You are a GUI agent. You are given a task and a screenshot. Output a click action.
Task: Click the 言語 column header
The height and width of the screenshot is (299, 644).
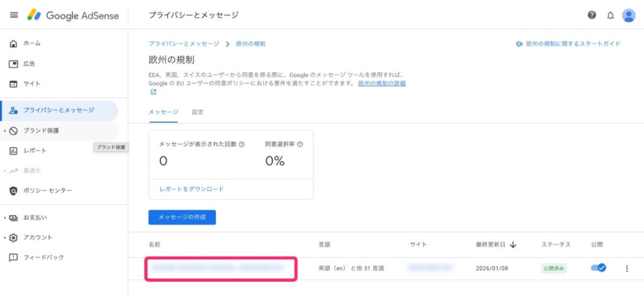325,245
